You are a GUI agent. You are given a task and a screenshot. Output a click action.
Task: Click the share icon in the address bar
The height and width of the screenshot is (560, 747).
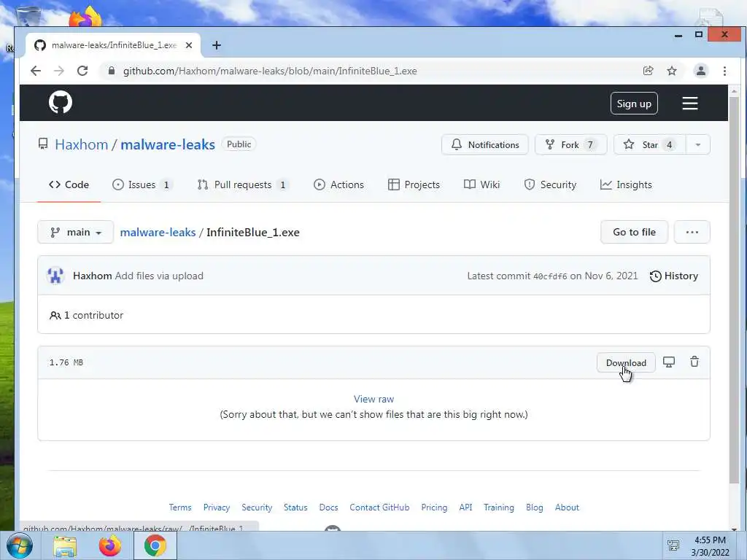click(x=648, y=71)
